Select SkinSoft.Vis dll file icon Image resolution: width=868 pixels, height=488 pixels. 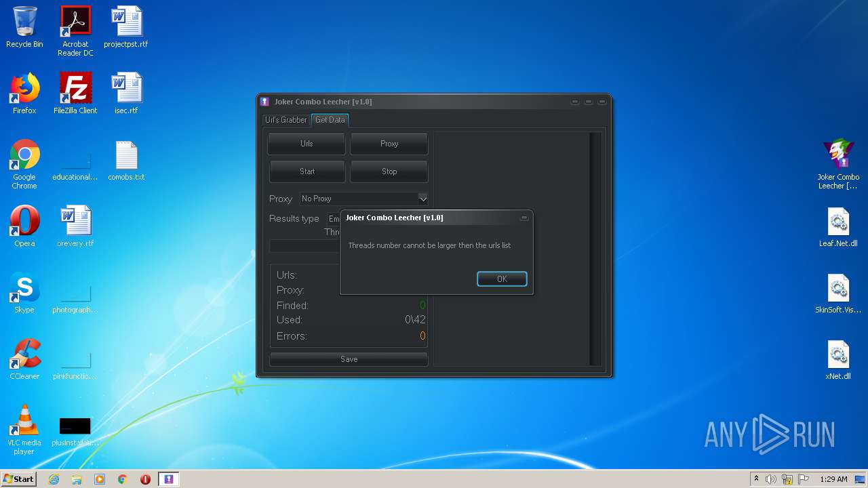pyautogui.click(x=838, y=293)
